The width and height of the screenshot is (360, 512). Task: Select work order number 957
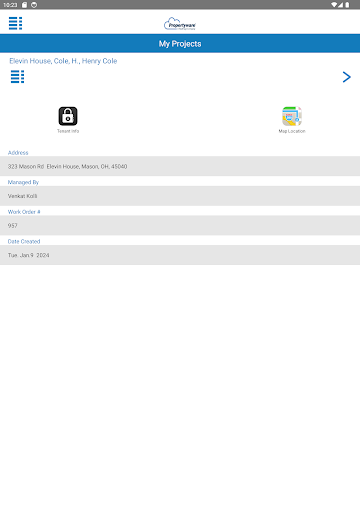click(180, 226)
